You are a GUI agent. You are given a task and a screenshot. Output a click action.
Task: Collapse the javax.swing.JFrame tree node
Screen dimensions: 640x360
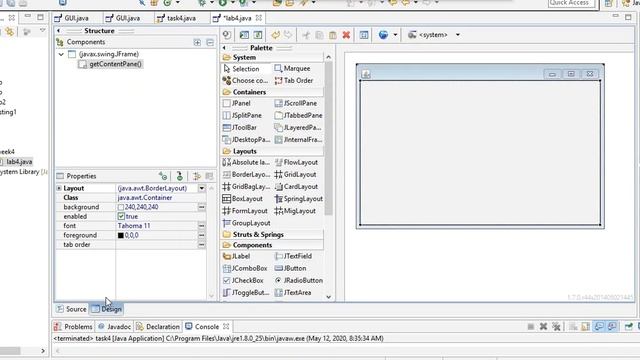(61, 54)
